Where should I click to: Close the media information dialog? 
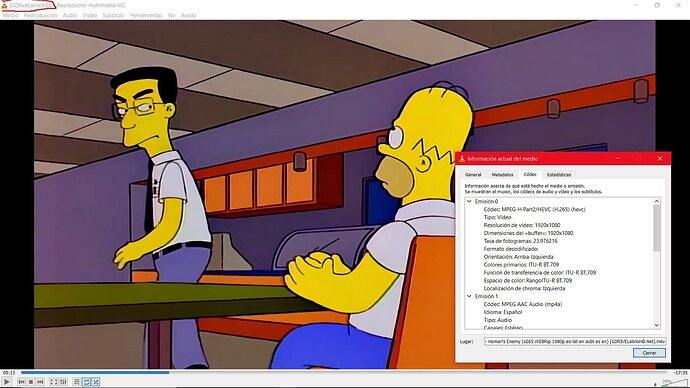(660, 159)
